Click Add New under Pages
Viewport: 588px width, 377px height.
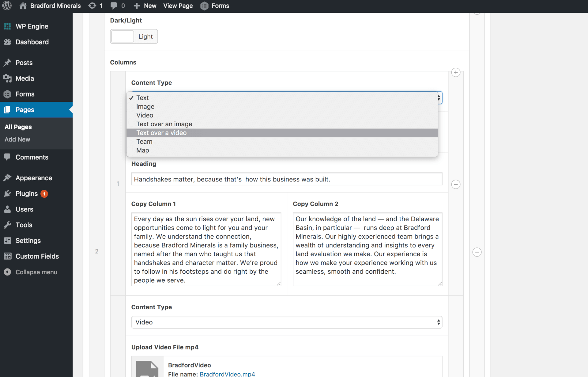tap(17, 139)
